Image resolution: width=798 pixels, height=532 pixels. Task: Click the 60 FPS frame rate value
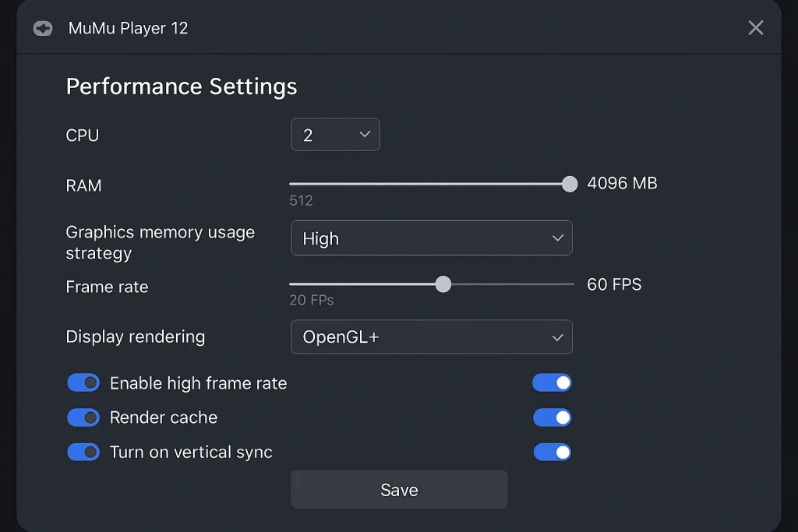click(614, 284)
